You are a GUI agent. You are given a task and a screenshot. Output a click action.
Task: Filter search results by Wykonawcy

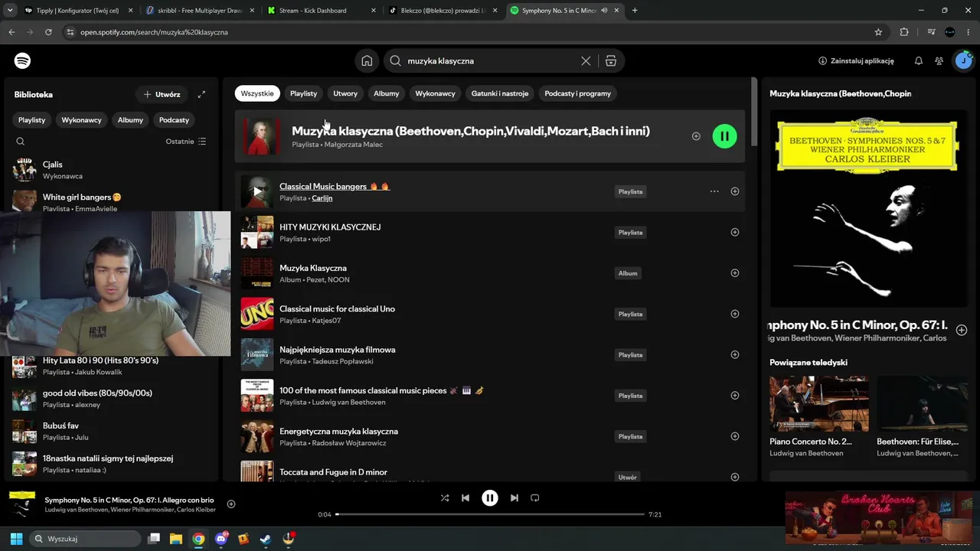pos(436,93)
